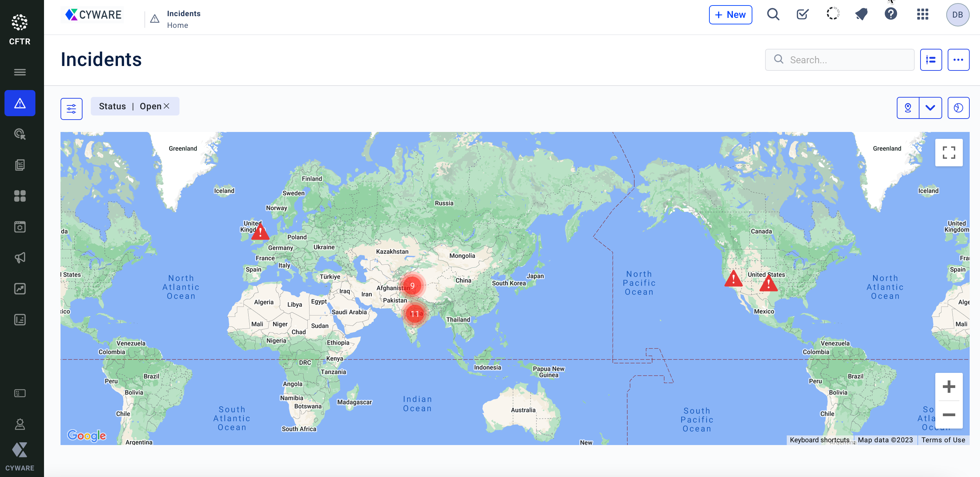Open the apps grid launcher icon
Image resolution: width=980 pixels, height=477 pixels.
pos(923,14)
